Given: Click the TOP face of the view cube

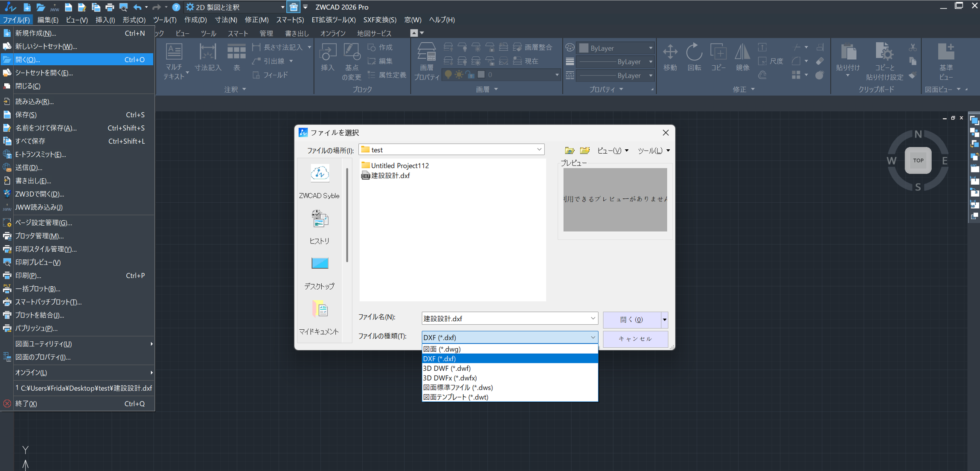Looking at the screenshot, I should [918, 160].
